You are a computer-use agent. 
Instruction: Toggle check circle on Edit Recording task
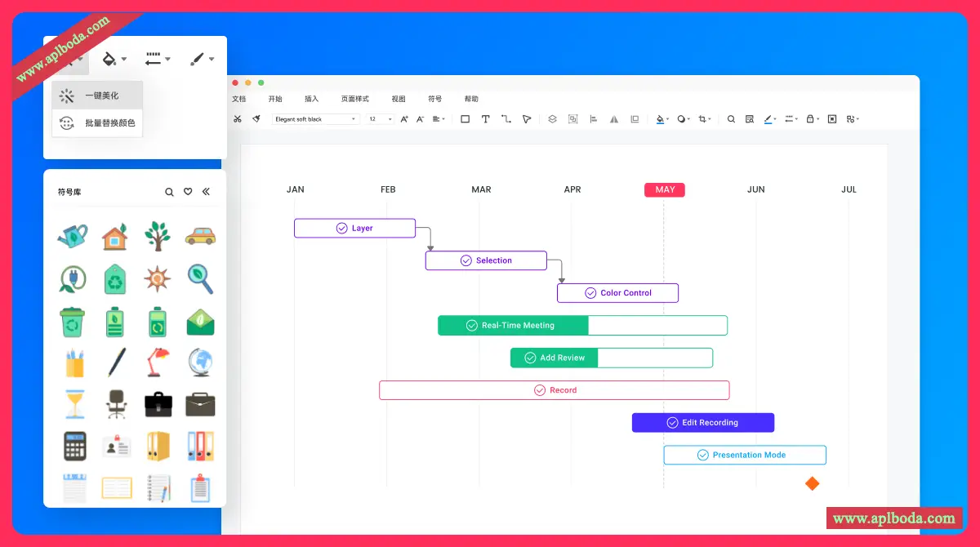pyautogui.click(x=672, y=423)
